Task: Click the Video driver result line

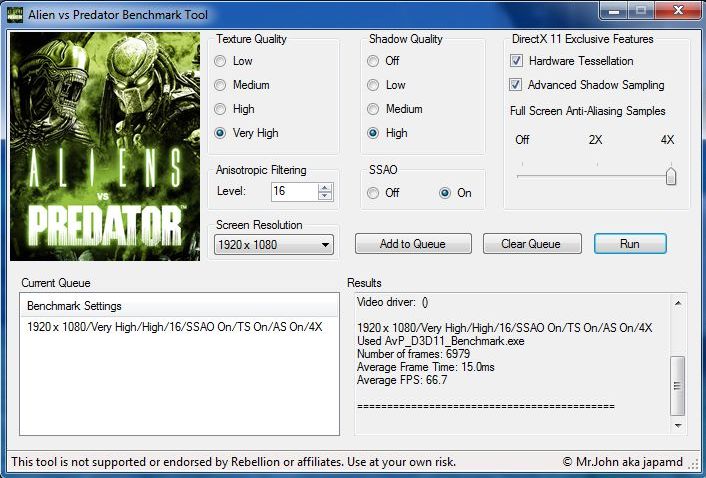Action: click(393, 302)
